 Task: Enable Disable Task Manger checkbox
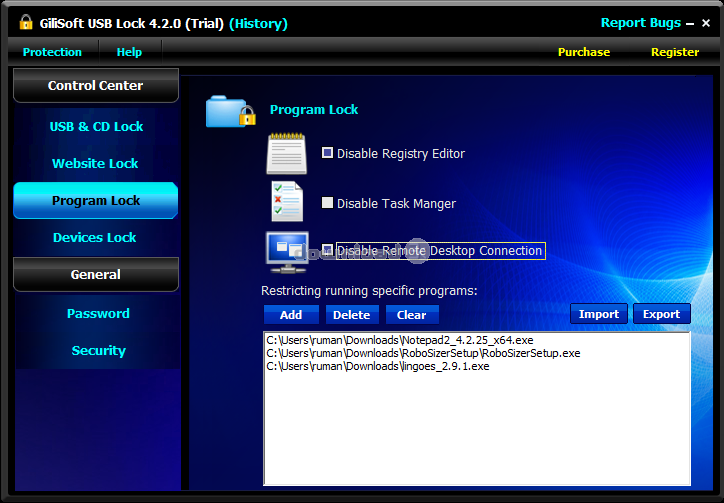[327, 202]
